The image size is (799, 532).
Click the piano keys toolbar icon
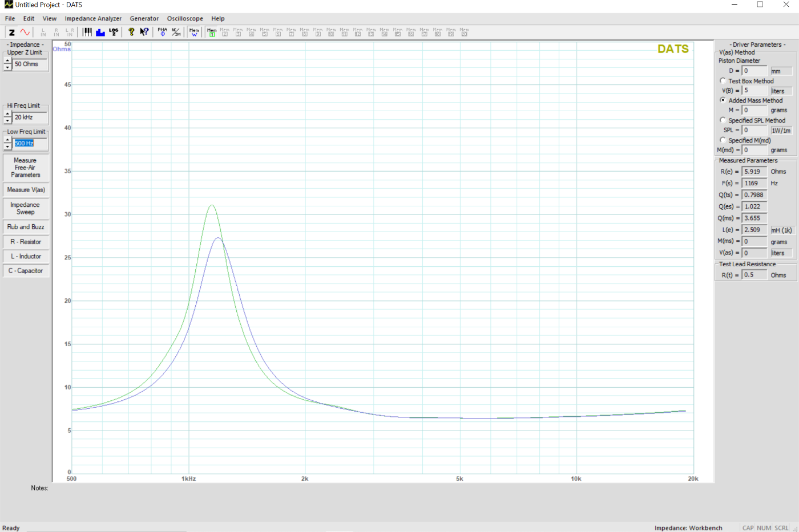coord(87,33)
